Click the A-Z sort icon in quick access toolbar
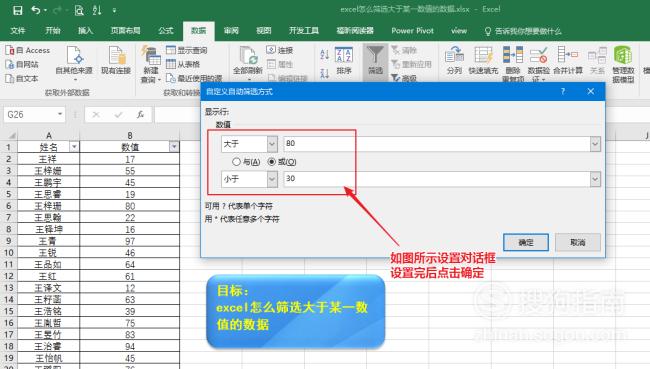Screen dimensions: 650x369 (97, 10)
